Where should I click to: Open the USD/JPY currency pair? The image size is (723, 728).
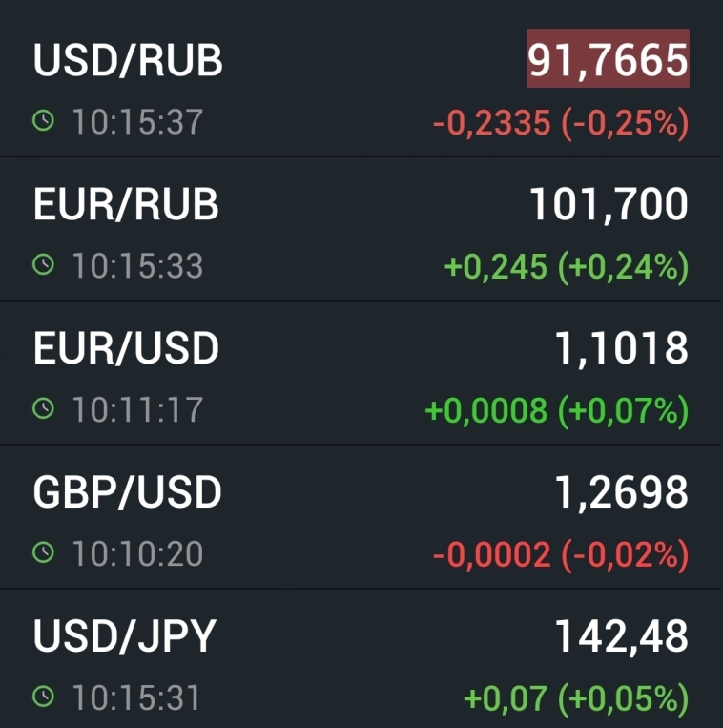125,636
